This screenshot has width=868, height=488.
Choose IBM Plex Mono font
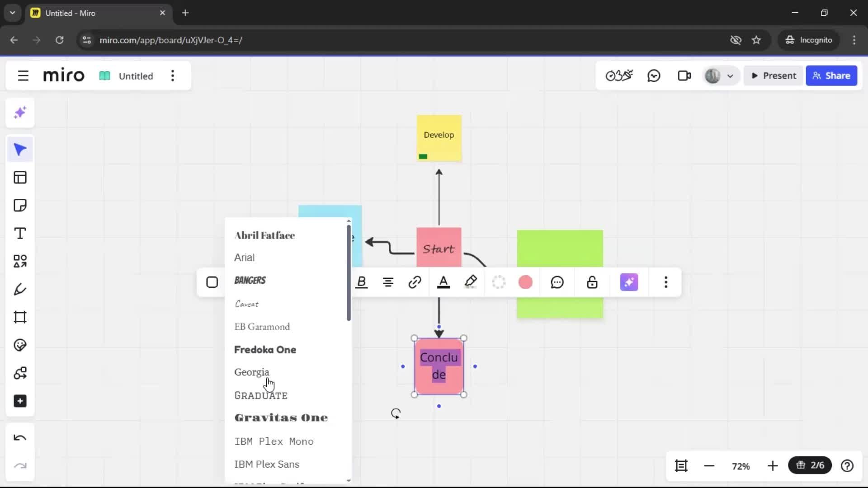point(274,441)
